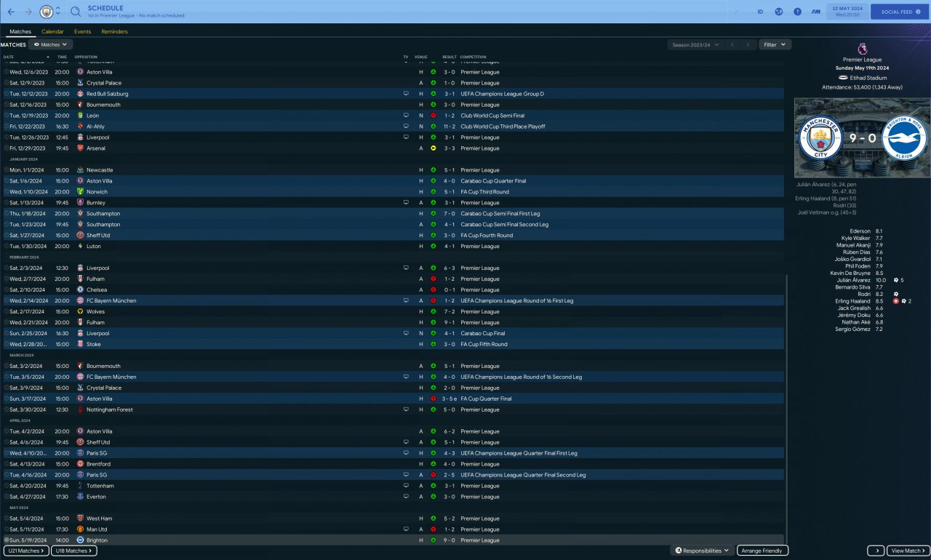Sort the table by the Competition column
Viewport: 931px width, 560px height.
click(473, 57)
